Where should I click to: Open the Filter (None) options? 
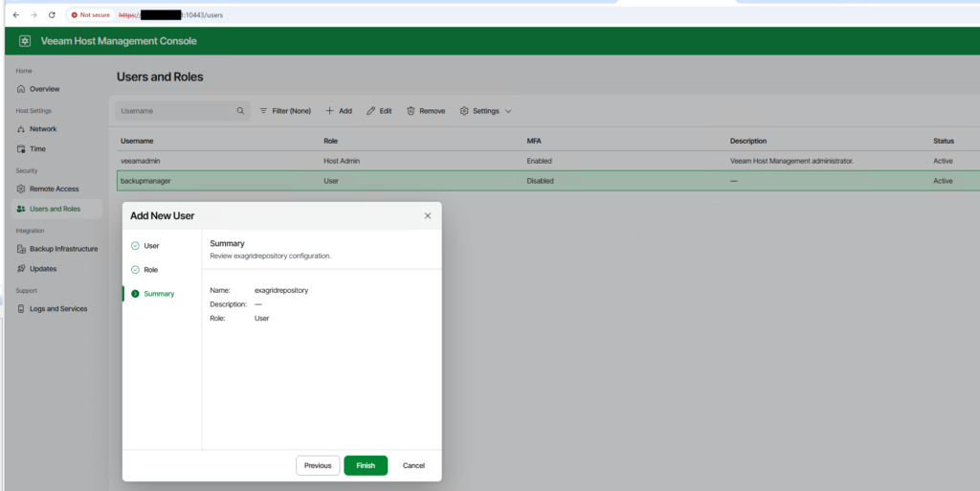click(285, 111)
